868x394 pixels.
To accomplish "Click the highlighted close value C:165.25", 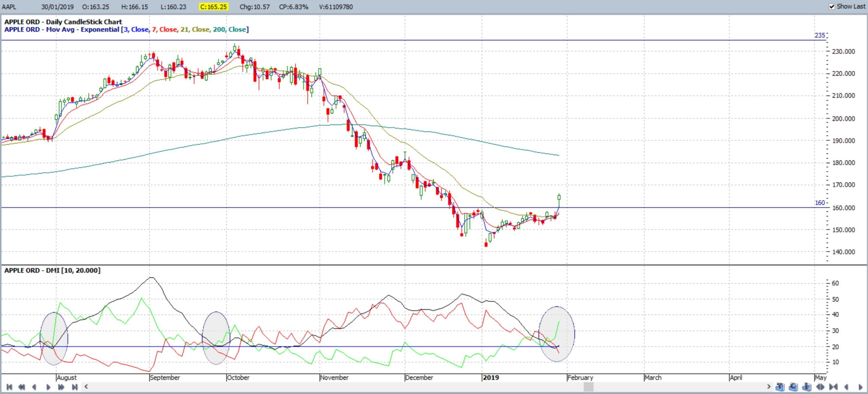I will [x=214, y=7].
